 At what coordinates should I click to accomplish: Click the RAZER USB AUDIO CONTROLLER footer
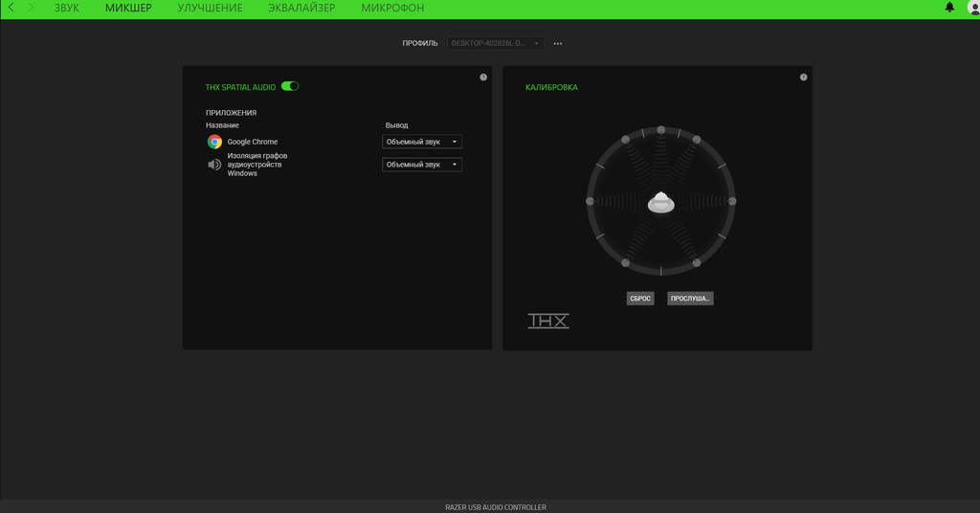point(496,507)
